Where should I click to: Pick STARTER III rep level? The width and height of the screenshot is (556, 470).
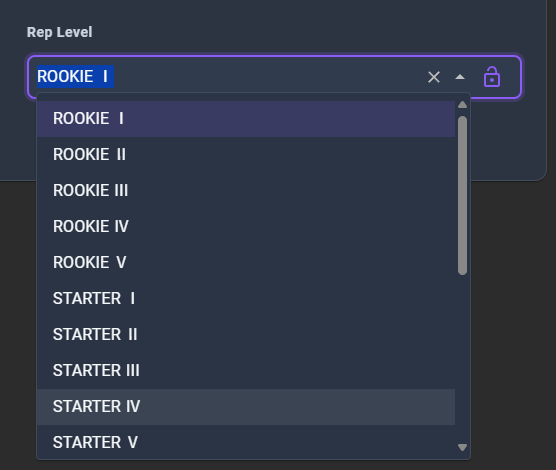coord(246,371)
